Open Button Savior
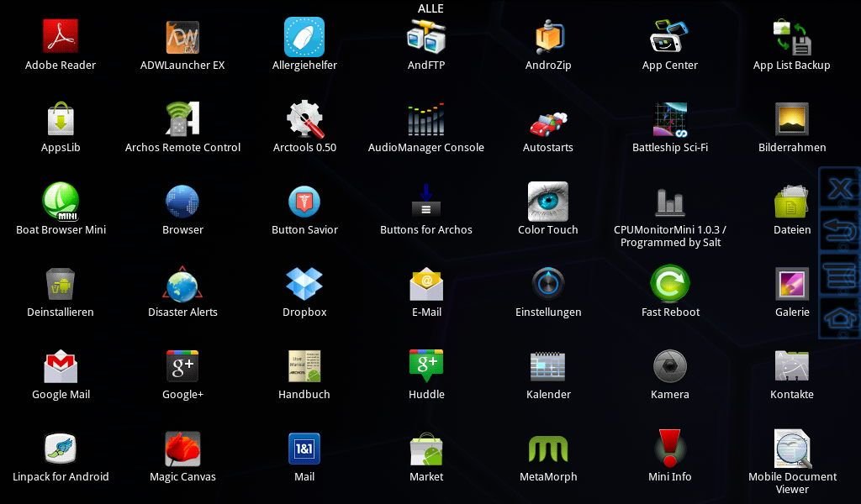 coord(304,202)
